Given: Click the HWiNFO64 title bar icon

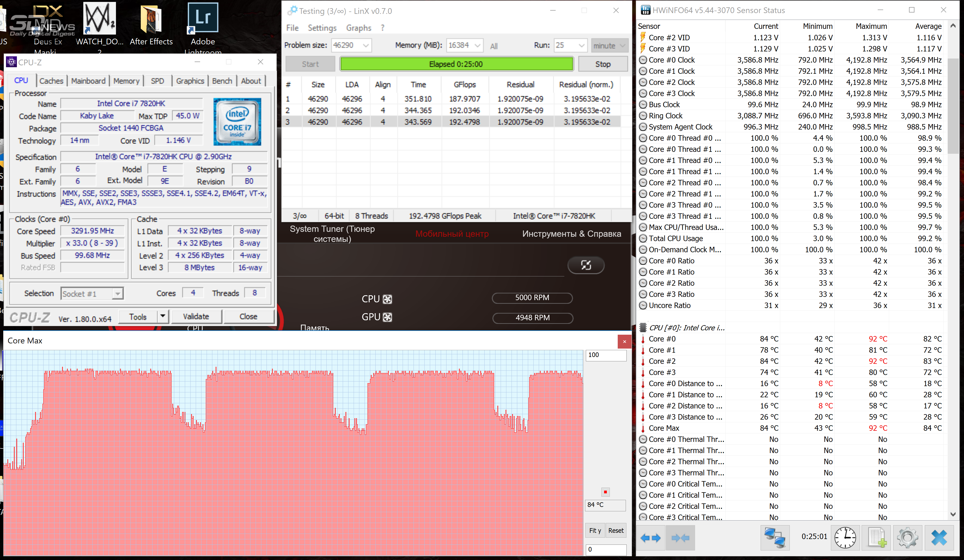Looking at the screenshot, I should (x=645, y=10).
